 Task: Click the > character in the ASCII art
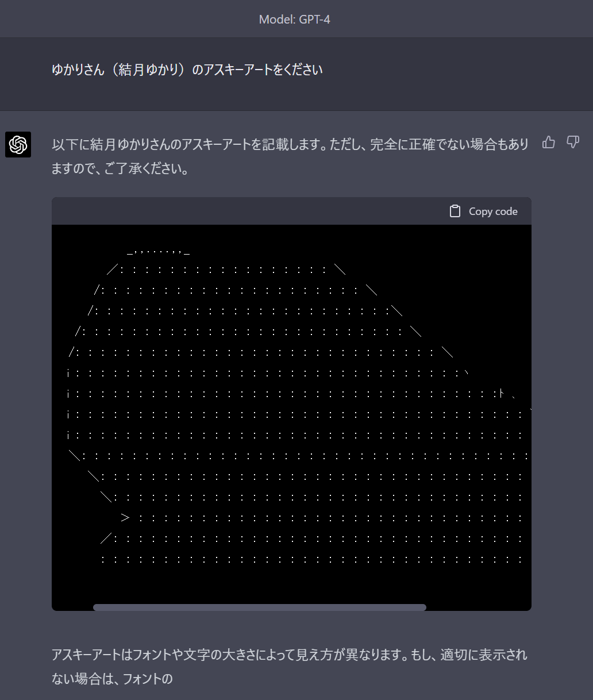[125, 518]
